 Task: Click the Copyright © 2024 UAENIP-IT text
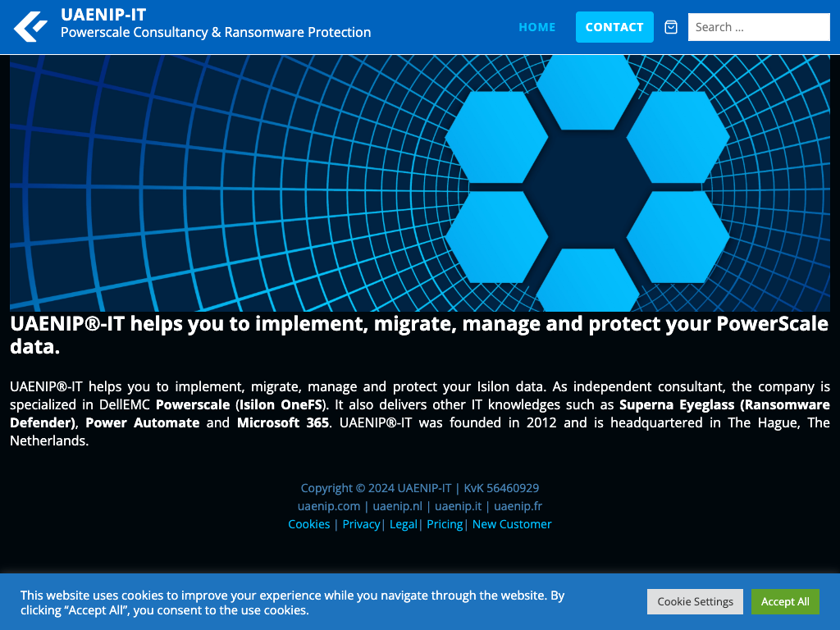click(x=376, y=488)
